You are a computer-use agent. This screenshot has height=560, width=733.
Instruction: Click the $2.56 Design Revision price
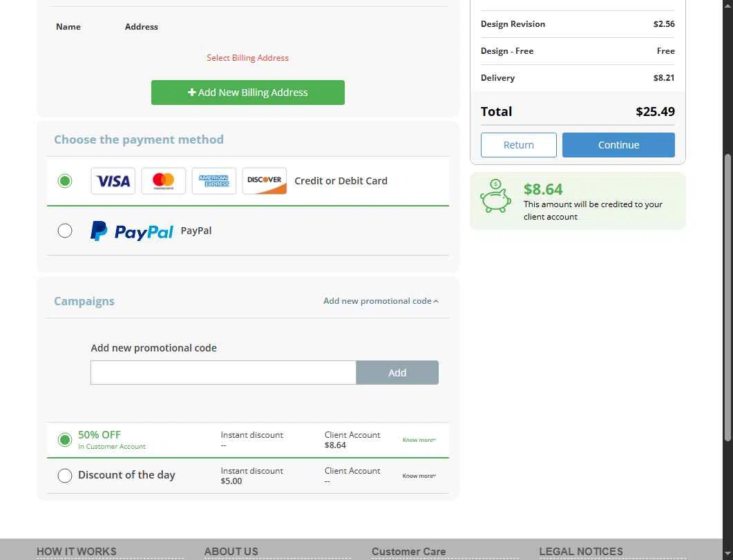pyautogui.click(x=664, y=23)
